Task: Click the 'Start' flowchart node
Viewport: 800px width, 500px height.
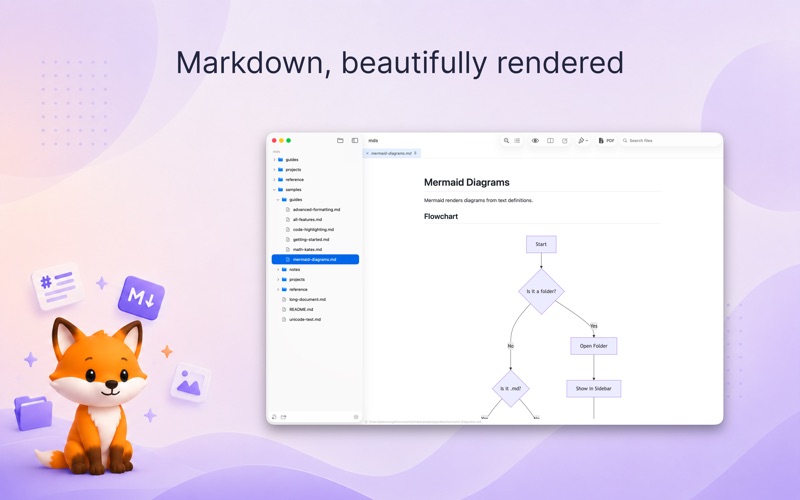Action: click(x=541, y=244)
